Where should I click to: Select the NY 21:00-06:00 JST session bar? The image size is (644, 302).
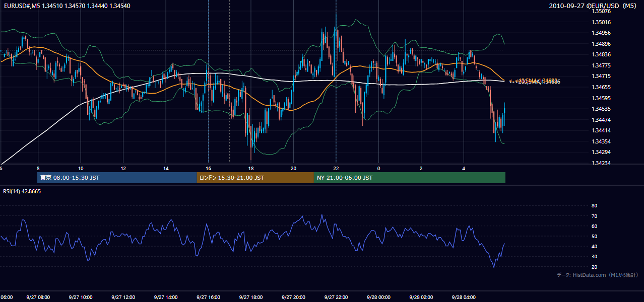click(x=410, y=178)
